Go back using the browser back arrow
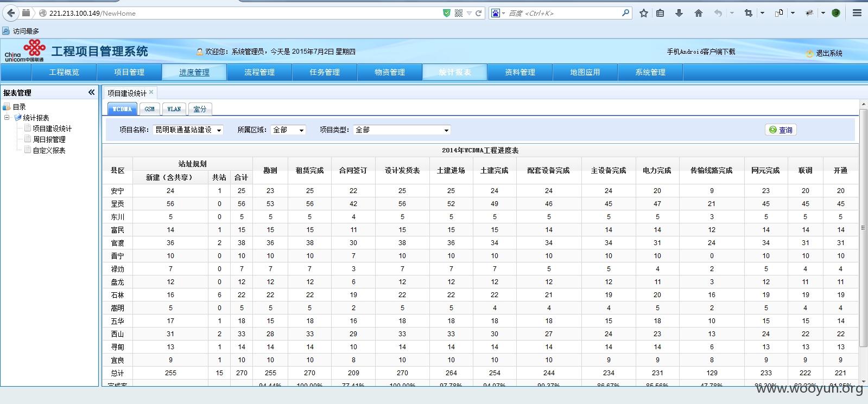The width and height of the screenshot is (868, 404). [x=11, y=12]
